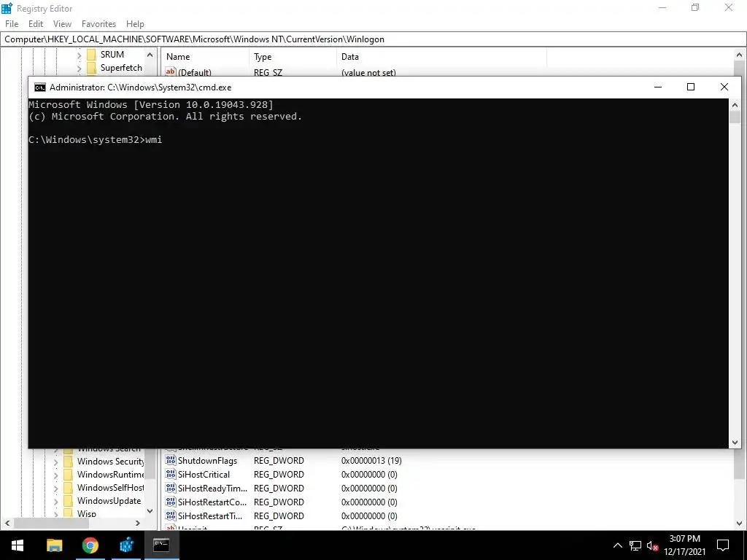Image resolution: width=747 pixels, height=560 pixels.
Task: Click ShutdownFlags data 0x00000013 (19)
Action: [371, 461]
